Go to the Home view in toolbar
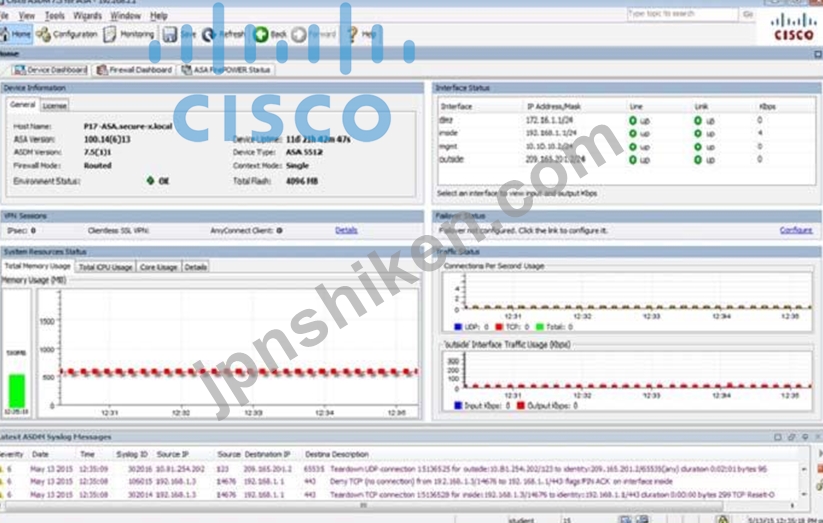This screenshot has height=523, width=823. tap(16, 35)
